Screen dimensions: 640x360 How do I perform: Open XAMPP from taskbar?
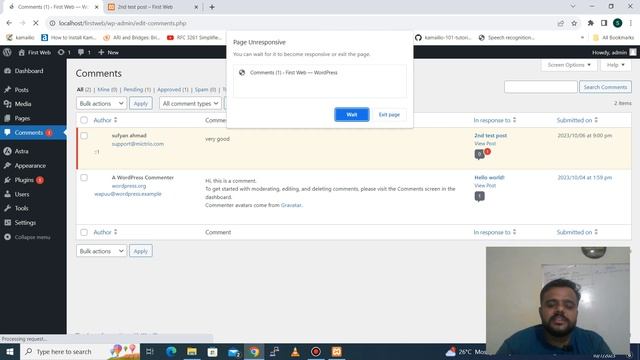(x=337, y=351)
